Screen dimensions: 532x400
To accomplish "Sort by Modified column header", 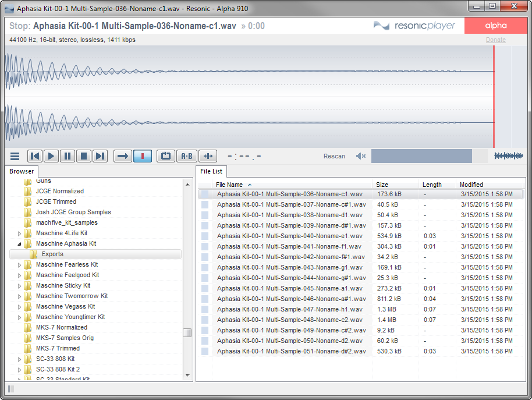I will [490, 185].
